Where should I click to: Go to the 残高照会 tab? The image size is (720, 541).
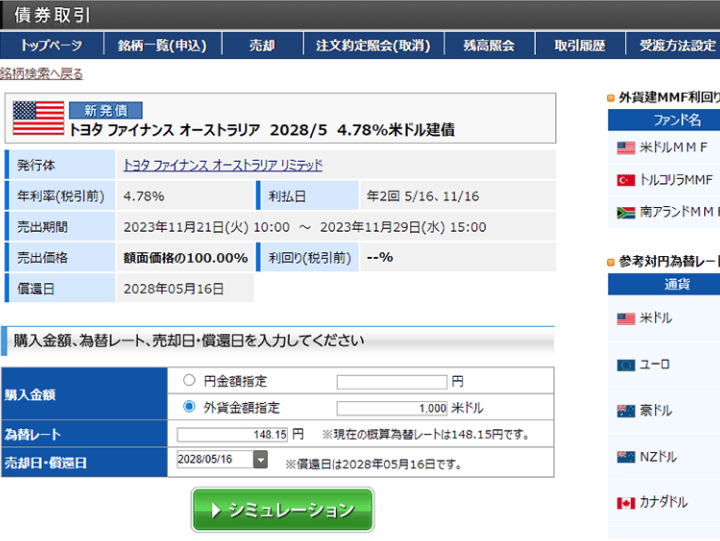click(489, 45)
